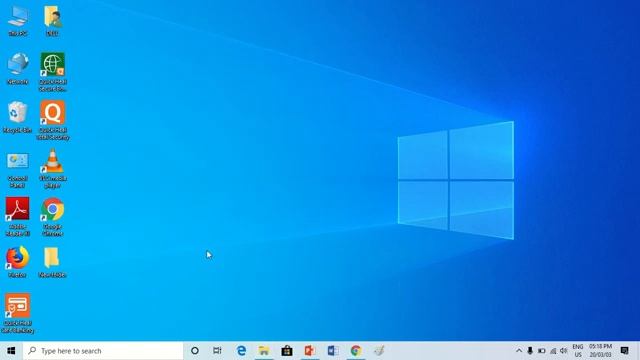This screenshot has width=640, height=360.
Task: Open the network tray icon
Action: pyautogui.click(x=553, y=351)
